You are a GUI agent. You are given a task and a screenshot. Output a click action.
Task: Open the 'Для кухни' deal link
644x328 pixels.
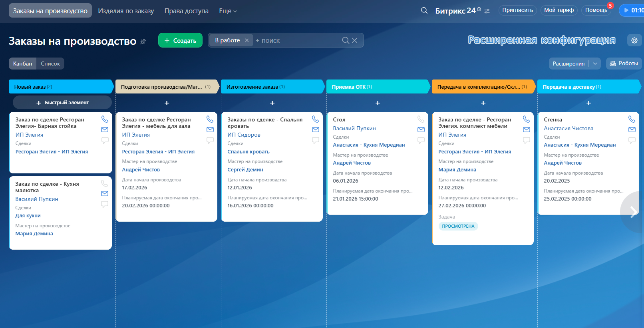28,216
